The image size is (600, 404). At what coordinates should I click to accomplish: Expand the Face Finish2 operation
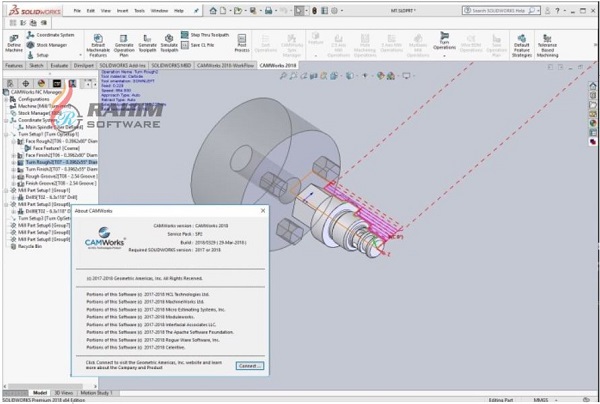(14, 155)
